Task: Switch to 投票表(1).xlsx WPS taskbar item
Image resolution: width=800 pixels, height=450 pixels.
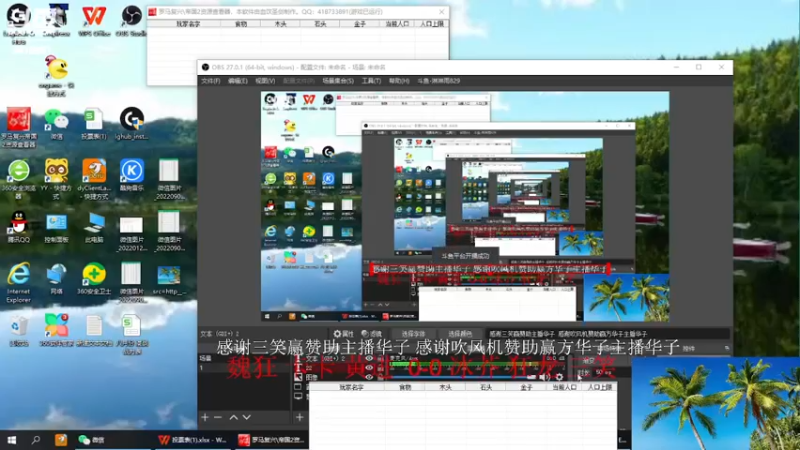Action: (x=192, y=440)
